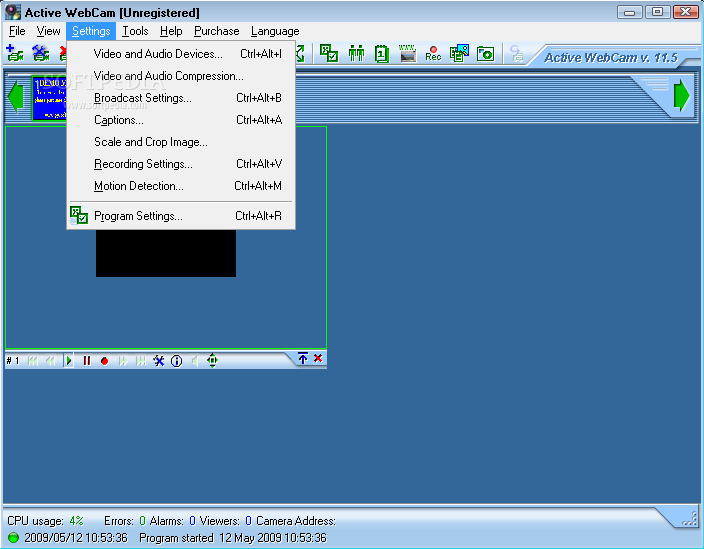This screenshot has width=704, height=549.
Task: Choose Program Settings... in Settings menu
Action: (x=181, y=216)
